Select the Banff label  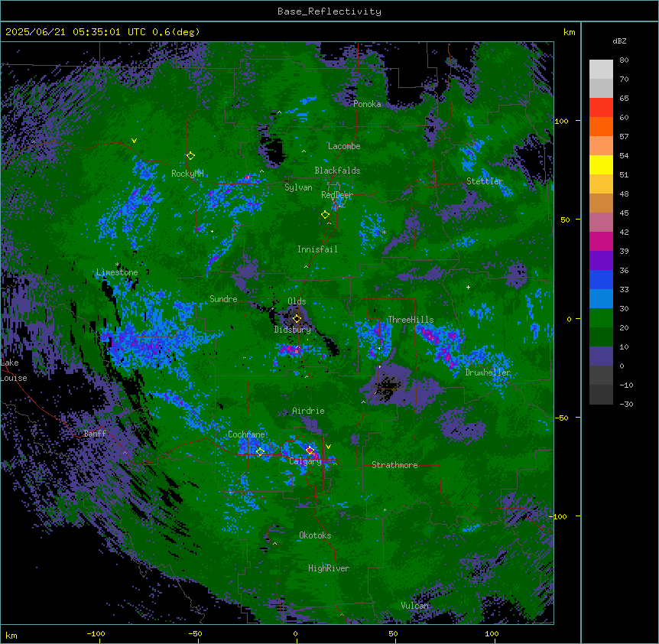point(95,434)
